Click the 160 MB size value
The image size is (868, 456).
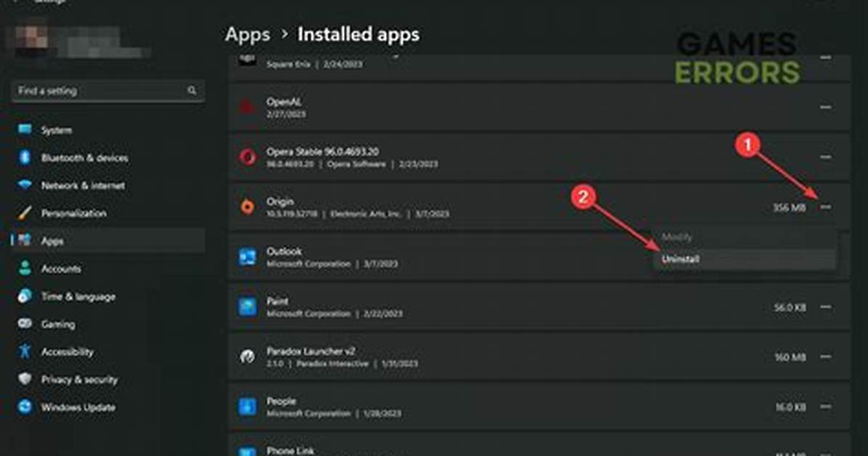pos(790,357)
